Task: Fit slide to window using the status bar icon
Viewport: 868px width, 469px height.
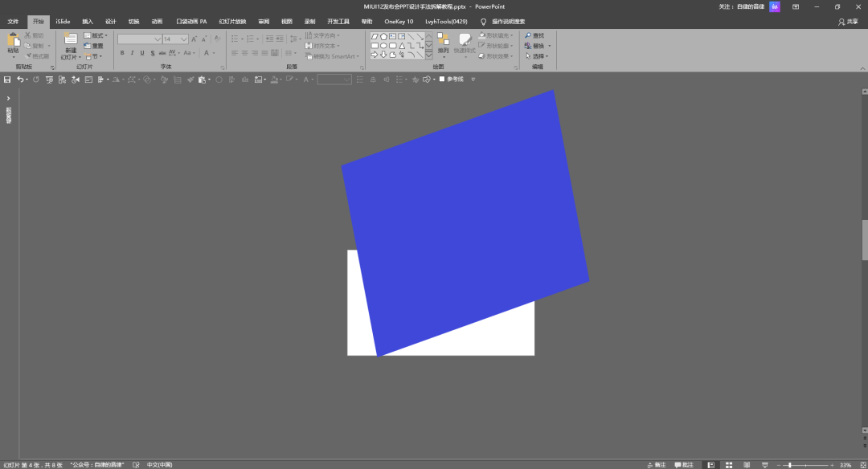Action: [860, 465]
